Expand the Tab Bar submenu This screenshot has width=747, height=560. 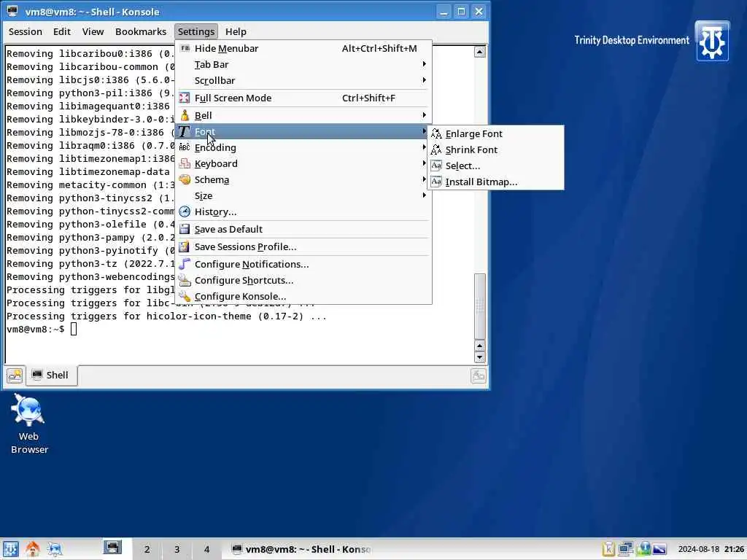(304, 64)
